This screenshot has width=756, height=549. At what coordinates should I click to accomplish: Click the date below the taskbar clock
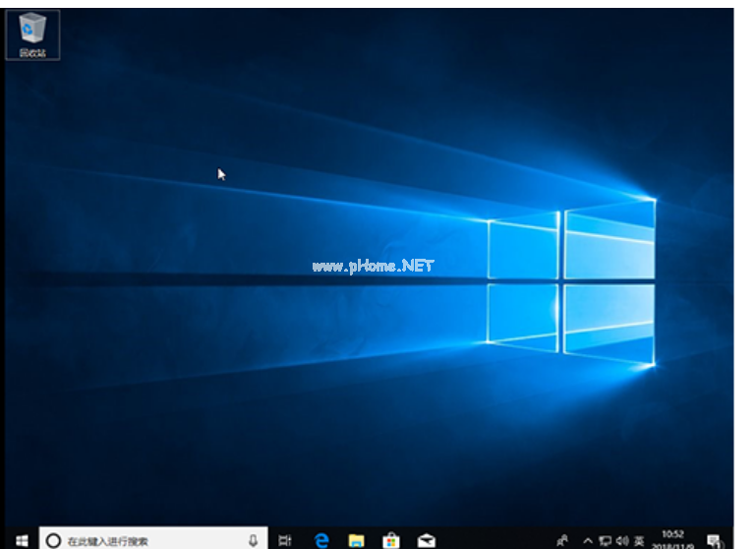point(674,544)
